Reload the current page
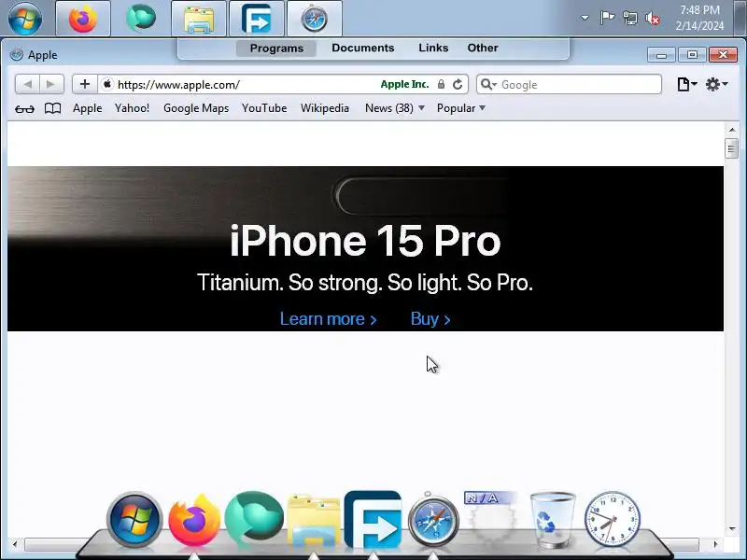The image size is (747, 560). click(458, 84)
